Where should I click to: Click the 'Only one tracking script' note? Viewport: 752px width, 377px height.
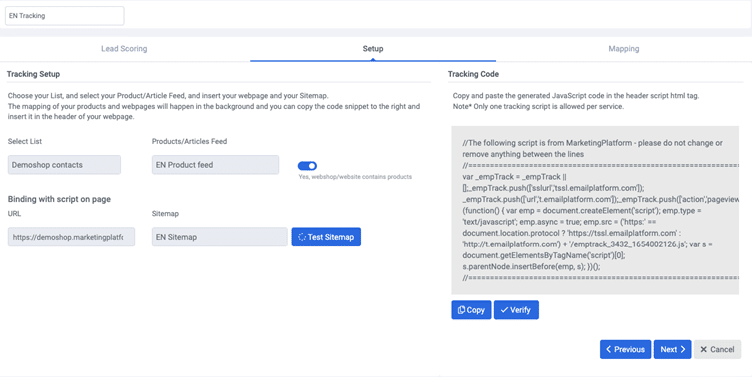(538, 106)
